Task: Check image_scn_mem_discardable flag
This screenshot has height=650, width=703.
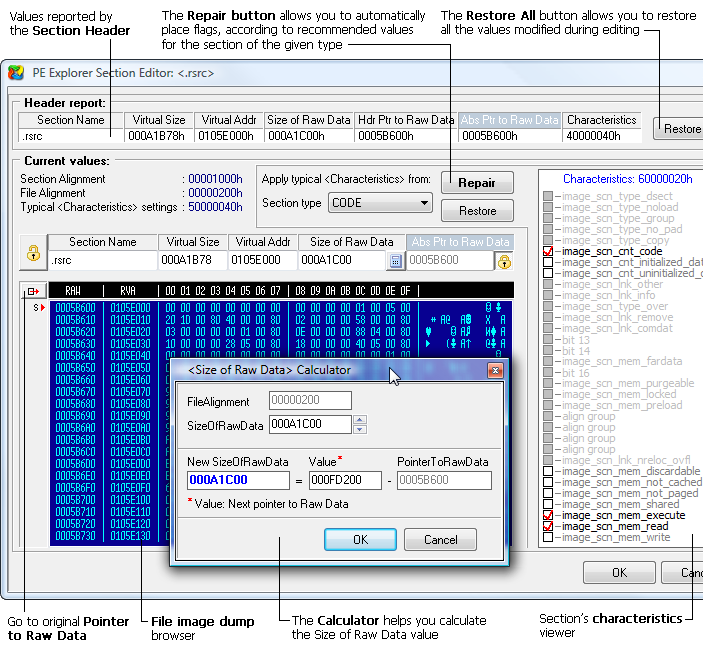Action: 547,471
